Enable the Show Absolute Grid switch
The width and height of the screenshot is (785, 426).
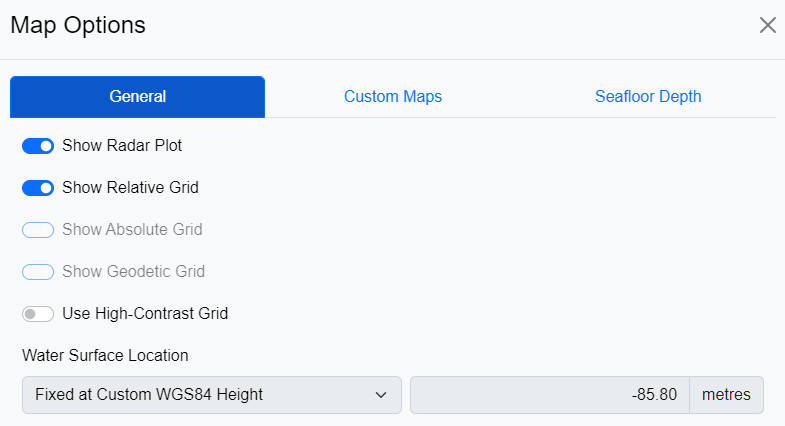click(38, 230)
